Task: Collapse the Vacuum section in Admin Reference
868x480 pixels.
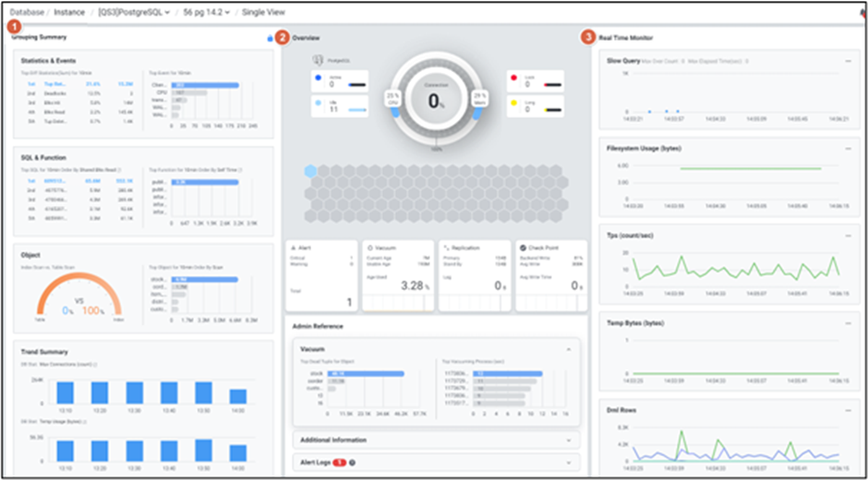Action: click(x=571, y=349)
